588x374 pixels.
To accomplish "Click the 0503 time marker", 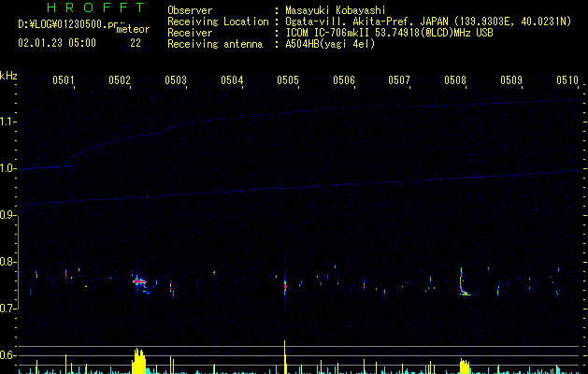I will click(176, 79).
